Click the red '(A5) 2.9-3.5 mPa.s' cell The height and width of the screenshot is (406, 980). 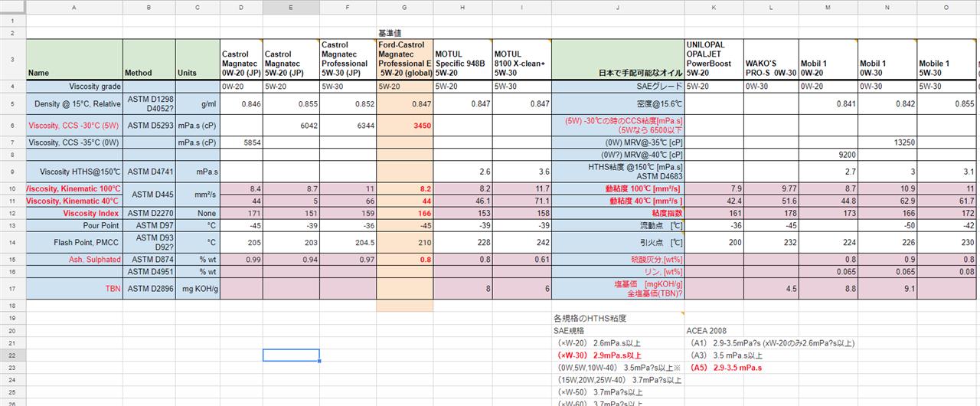click(x=727, y=368)
